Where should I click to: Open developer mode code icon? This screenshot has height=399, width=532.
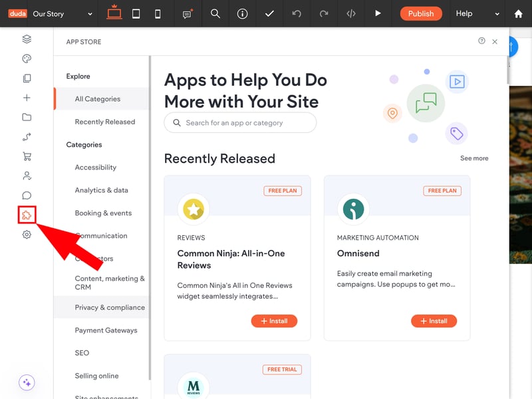351,13
